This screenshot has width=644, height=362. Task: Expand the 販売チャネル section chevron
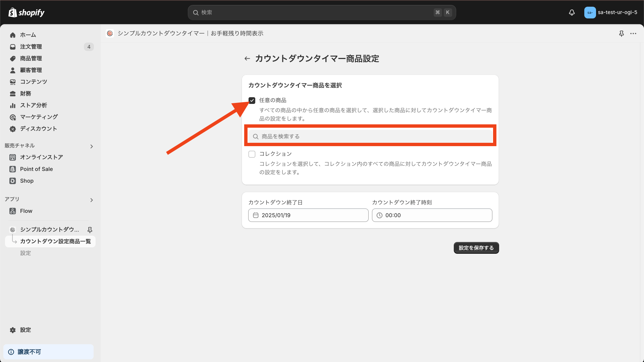(92, 146)
